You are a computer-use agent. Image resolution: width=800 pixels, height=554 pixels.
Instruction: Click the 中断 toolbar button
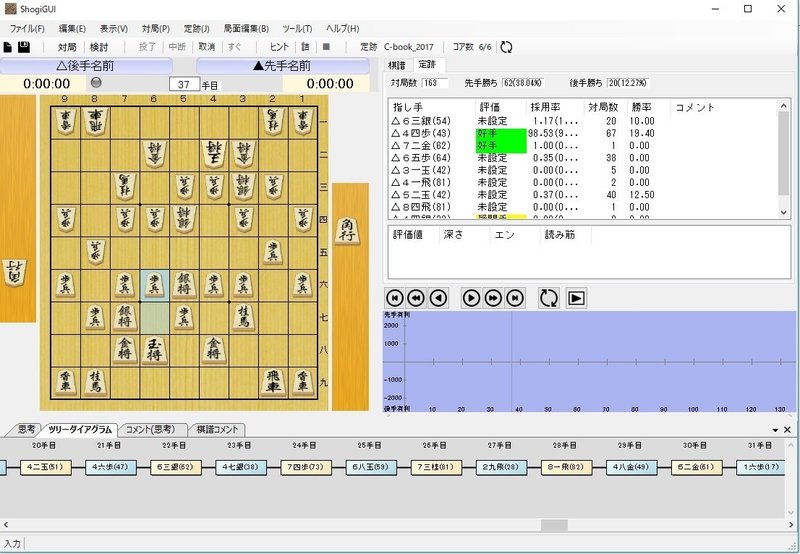click(x=177, y=47)
